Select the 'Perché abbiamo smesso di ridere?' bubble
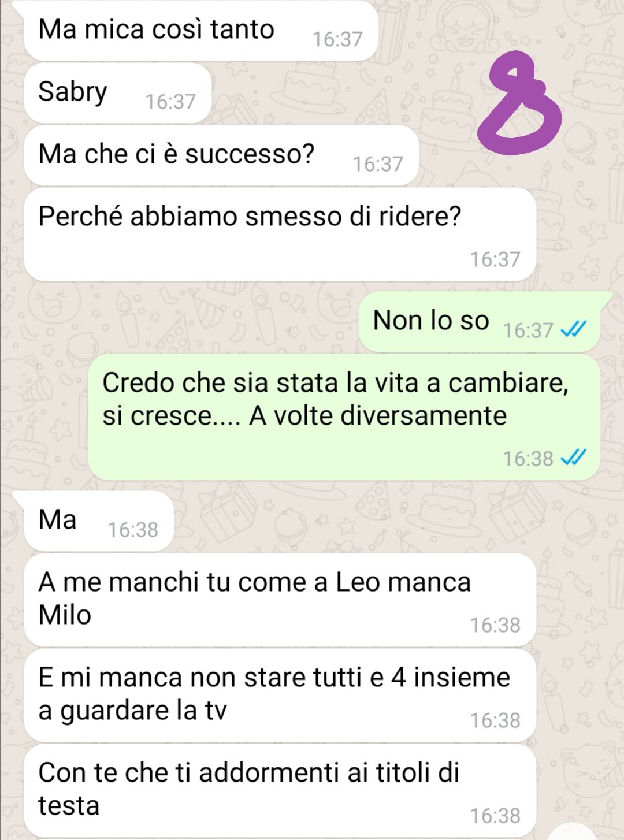This screenshot has height=840, width=624. point(280,234)
